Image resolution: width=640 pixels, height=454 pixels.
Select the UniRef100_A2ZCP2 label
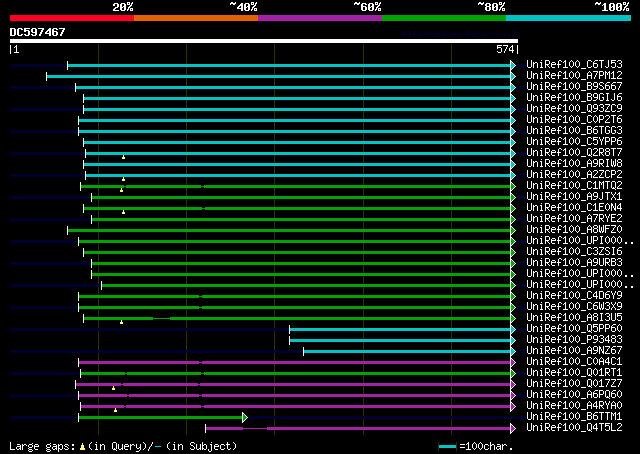(574, 175)
